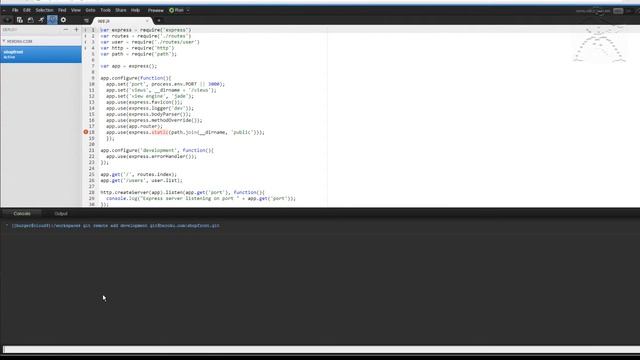The image size is (640, 360).
Task: Click the light button in the top-right bar
Action: pyautogui.click(x=618, y=11)
